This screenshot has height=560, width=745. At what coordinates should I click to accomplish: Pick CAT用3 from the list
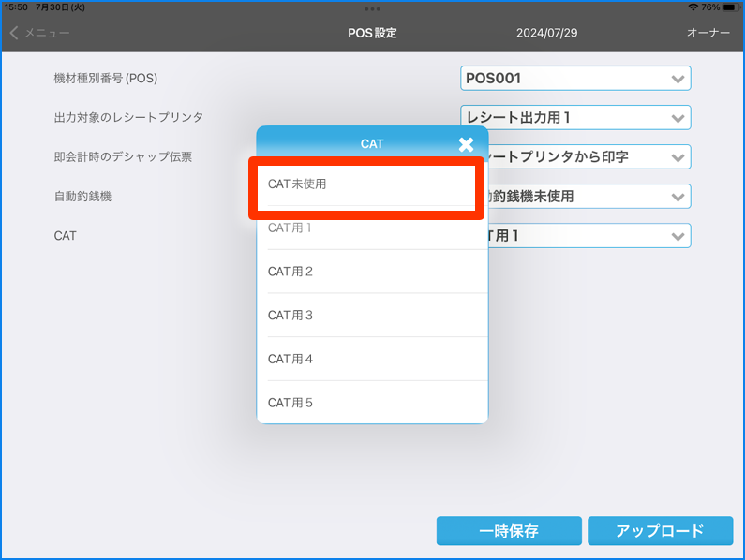coord(371,316)
